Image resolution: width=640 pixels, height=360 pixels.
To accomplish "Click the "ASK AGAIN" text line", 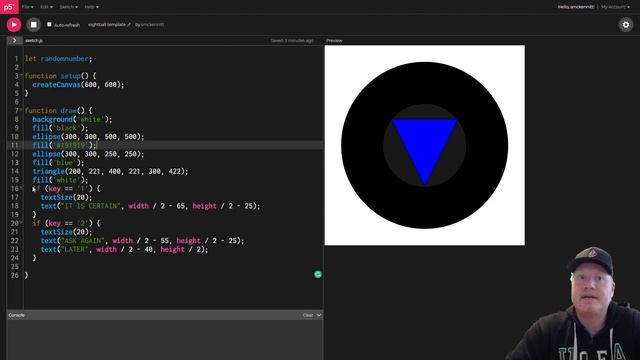I will click(x=142, y=241).
